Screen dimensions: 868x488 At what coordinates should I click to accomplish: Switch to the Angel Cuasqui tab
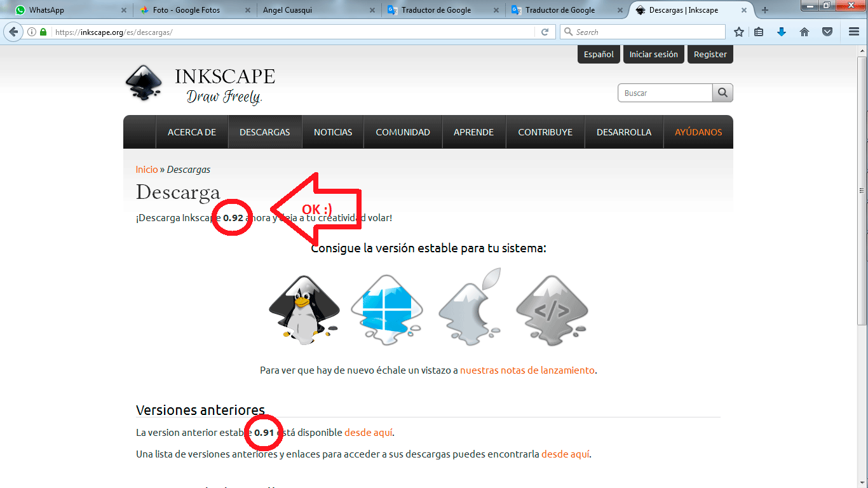(318, 10)
